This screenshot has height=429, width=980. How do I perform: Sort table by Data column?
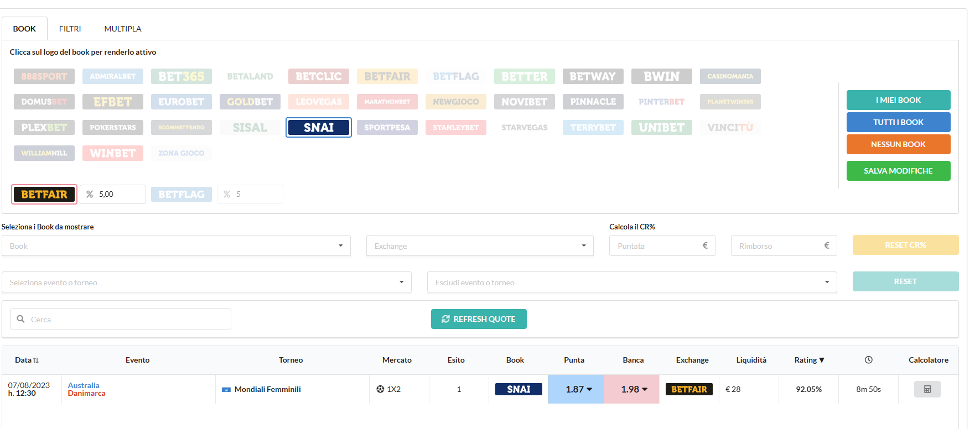(27, 360)
